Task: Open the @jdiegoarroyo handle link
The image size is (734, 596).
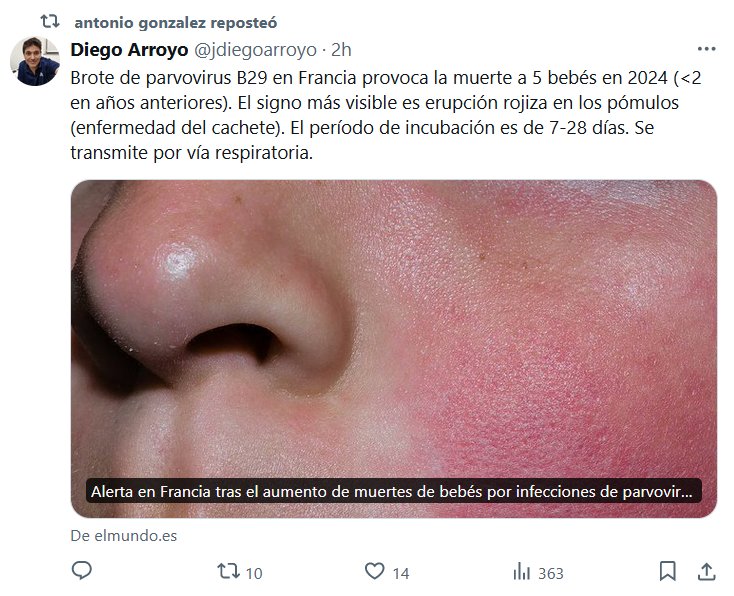Action: [255, 50]
